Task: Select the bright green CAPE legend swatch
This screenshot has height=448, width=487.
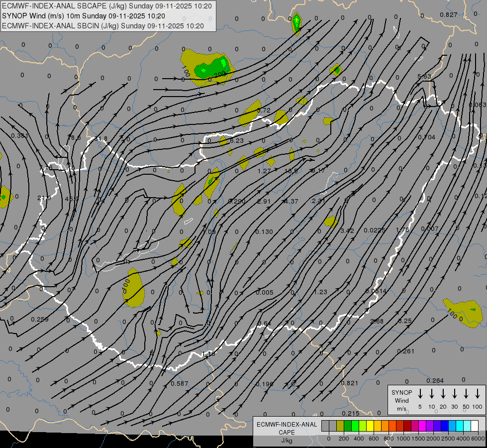Action: pyautogui.click(x=355, y=426)
